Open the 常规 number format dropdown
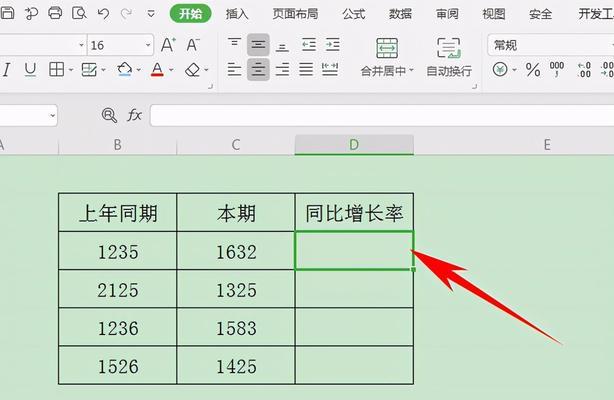614x400 pixels. (x=551, y=45)
